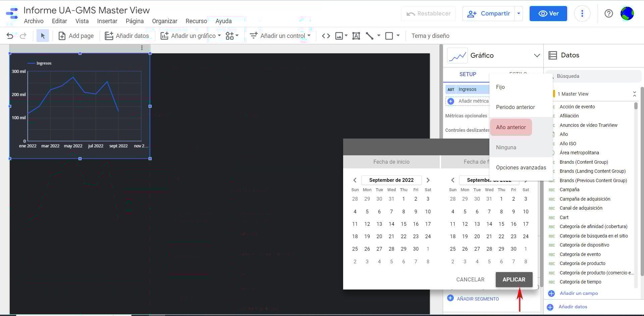Viewport: 644px width, 316px height.
Task: Choose Fijo comparison option
Action: pos(521,87)
